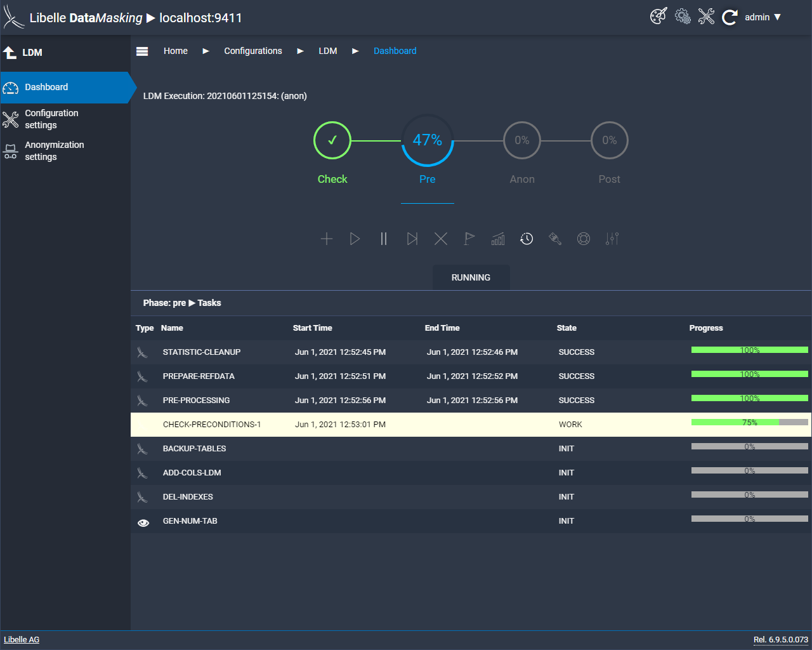Toggle the hamburger menu to collapse sidebar
Viewport: 812px width, 650px height.
(142, 51)
